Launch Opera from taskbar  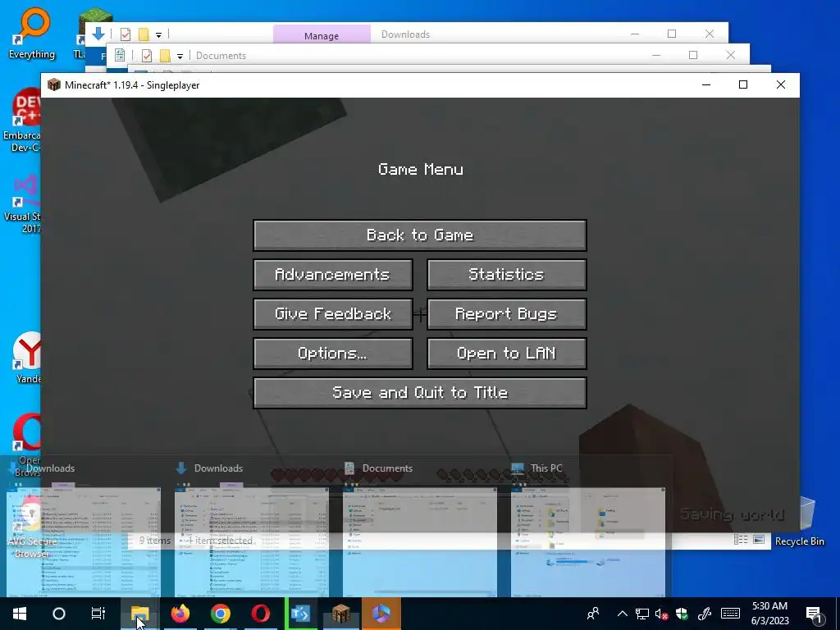[x=261, y=614]
